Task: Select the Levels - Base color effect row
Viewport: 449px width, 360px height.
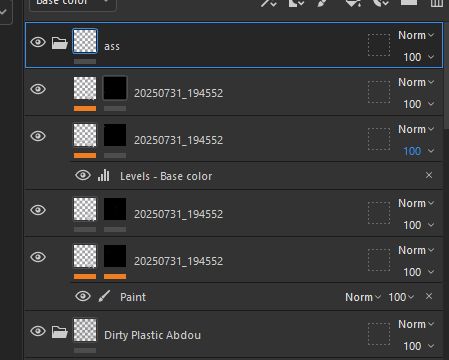Action: click(257, 176)
